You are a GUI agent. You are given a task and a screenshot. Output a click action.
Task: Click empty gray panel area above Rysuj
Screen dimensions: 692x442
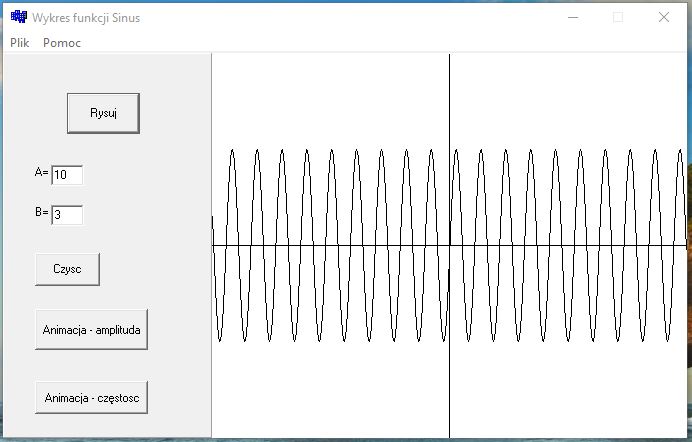(x=105, y=70)
